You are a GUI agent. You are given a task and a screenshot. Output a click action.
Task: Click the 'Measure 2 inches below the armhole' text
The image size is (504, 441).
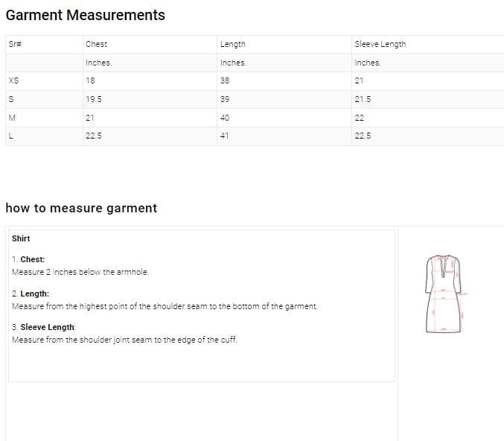click(x=80, y=272)
